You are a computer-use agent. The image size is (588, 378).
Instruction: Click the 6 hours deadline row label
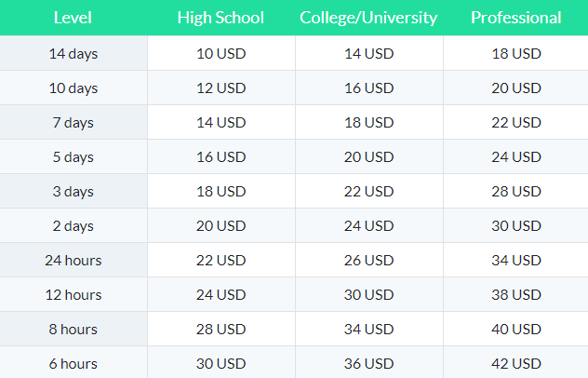73,363
